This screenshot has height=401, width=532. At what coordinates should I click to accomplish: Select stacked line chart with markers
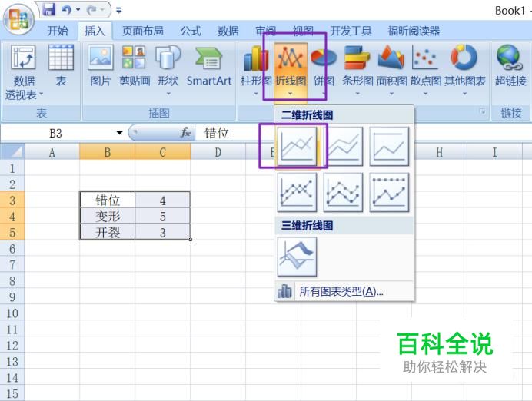point(343,192)
